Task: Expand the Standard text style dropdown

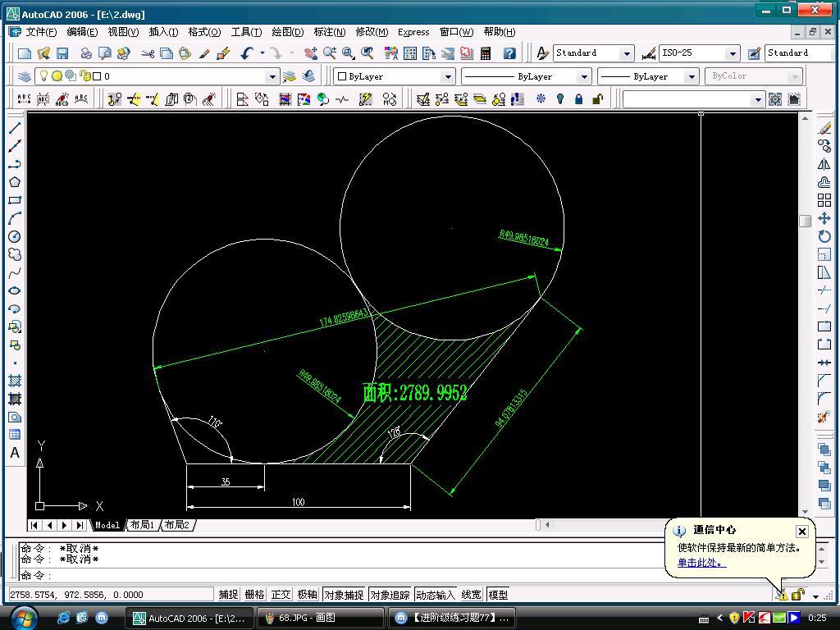Action: coord(626,53)
